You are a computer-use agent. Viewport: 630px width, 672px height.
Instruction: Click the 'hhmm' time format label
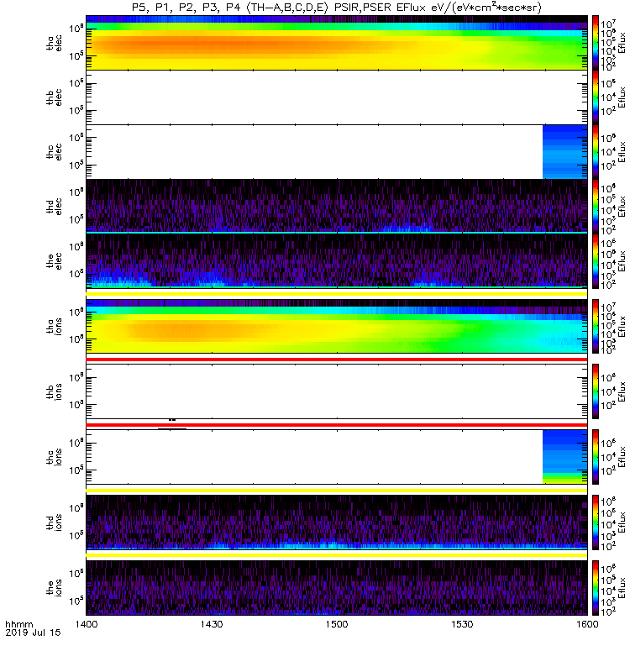point(18,624)
